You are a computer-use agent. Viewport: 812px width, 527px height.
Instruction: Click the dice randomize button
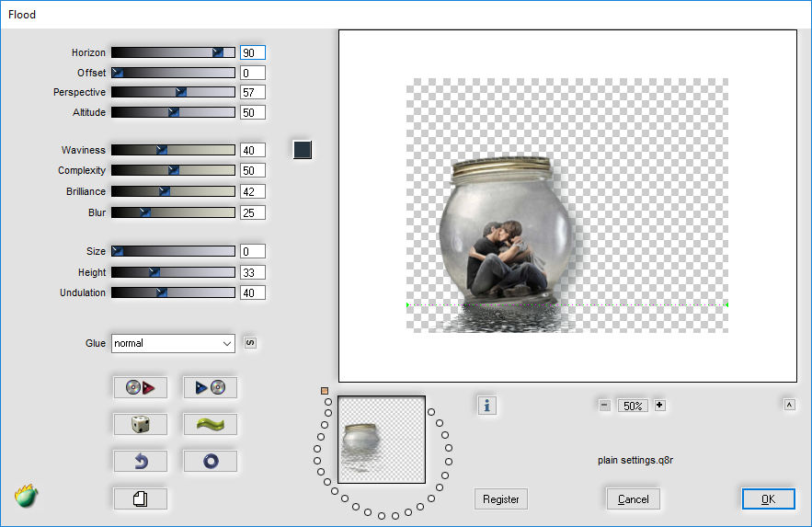pyautogui.click(x=141, y=425)
